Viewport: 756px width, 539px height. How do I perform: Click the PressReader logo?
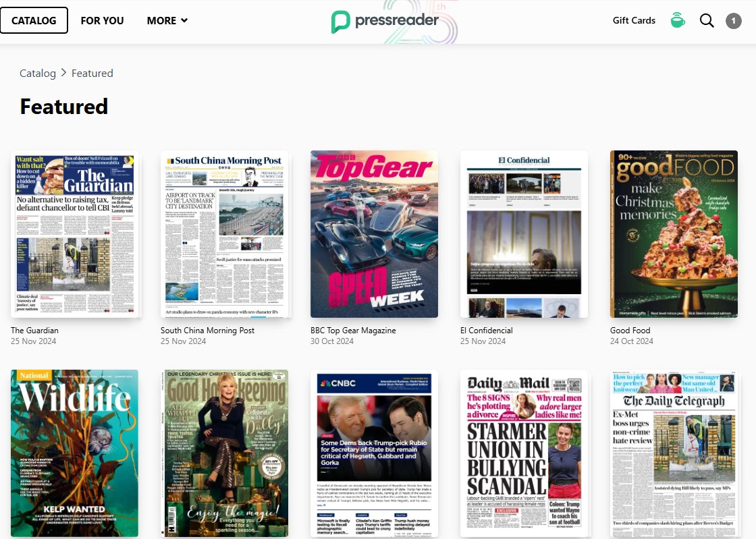point(385,21)
